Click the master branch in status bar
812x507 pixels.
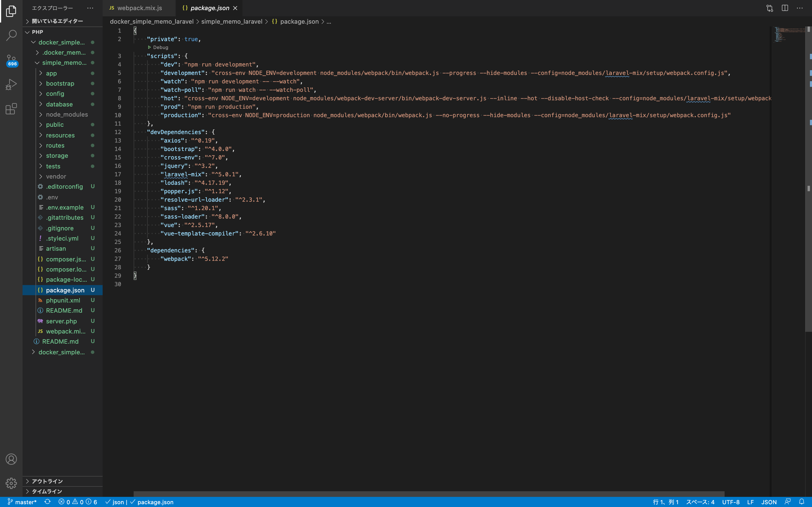(x=22, y=502)
